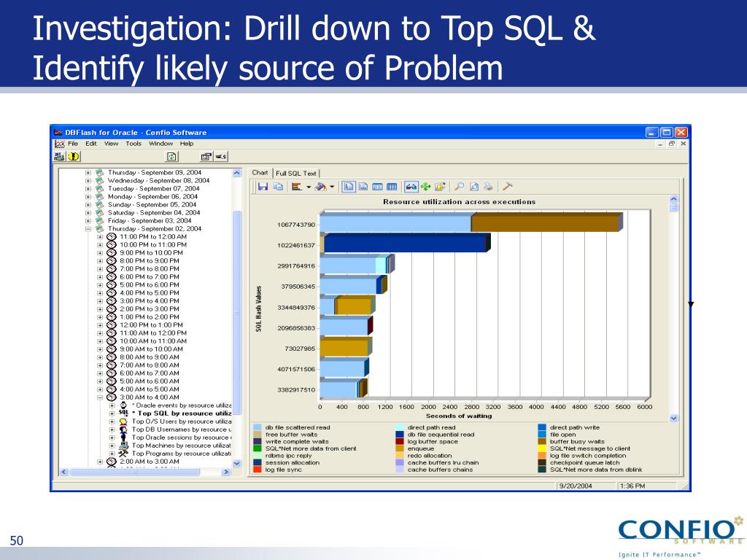Switch to the Full SQL Text tab
747x560 pixels.
[296, 174]
